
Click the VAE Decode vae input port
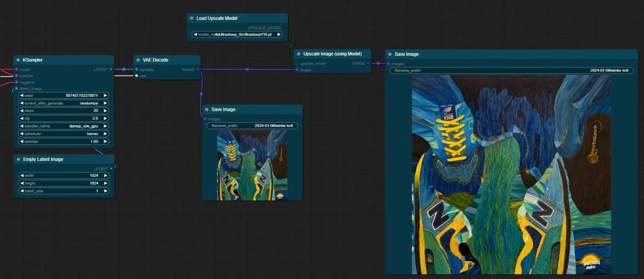136,76
